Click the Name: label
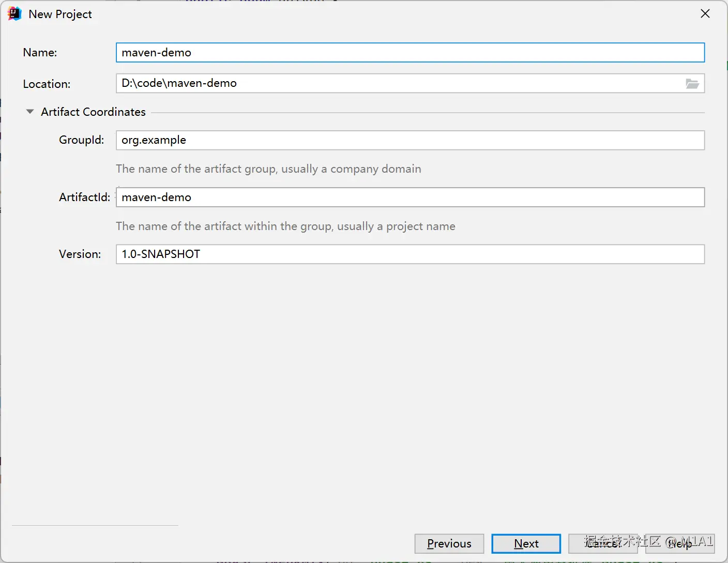This screenshot has width=728, height=563. click(x=40, y=52)
